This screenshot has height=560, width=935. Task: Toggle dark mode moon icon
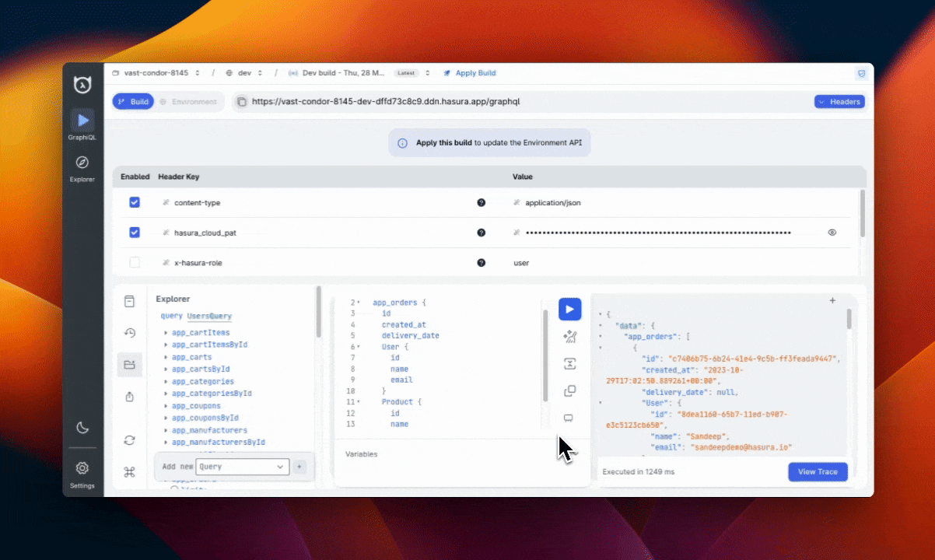(82, 428)
